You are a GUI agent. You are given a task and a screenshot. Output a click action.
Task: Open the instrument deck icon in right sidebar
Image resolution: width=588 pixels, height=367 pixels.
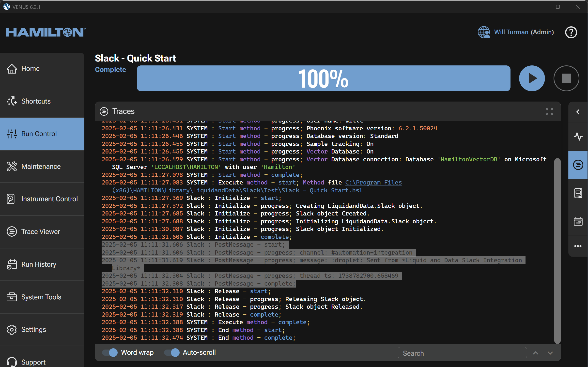click(x=578, y=193)
